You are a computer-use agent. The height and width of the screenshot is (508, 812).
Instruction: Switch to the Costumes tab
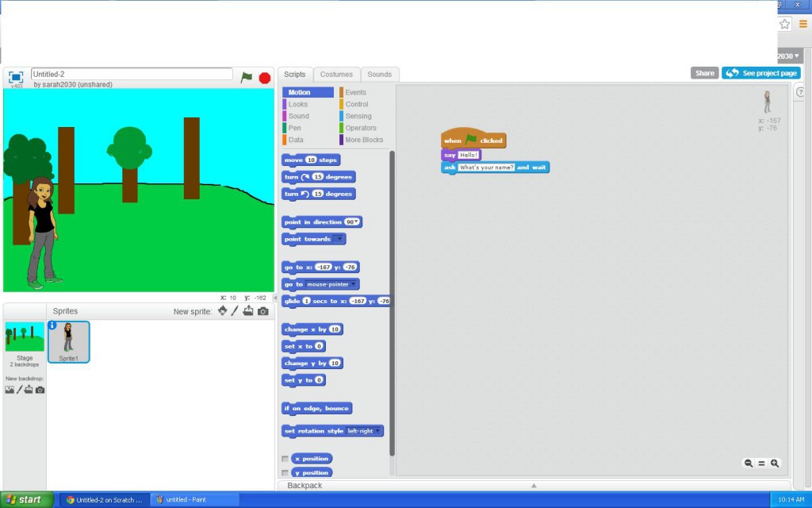tap(336, 74)
